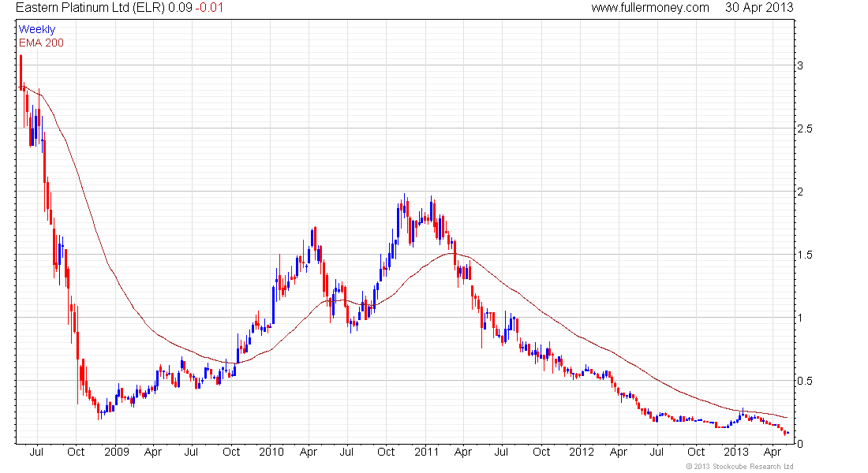Screen dimensions: 868x473
Task: Click the 'Apr' label right after 2011
Action: (462, 453)
